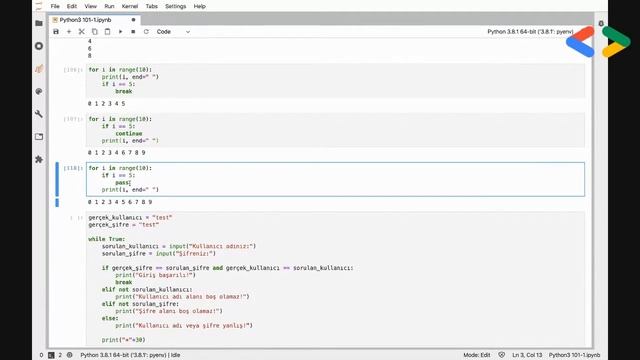This screenshot has width=640, height=360.
Task: Open the View menu
Action: [x=91, y=6]
